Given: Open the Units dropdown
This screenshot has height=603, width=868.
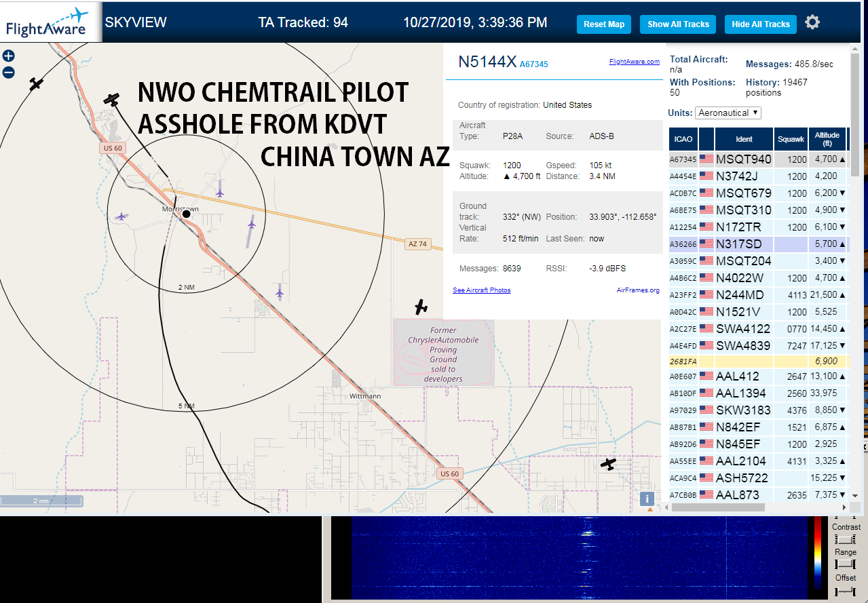Looking at the screenshot, I should [729, 113].
